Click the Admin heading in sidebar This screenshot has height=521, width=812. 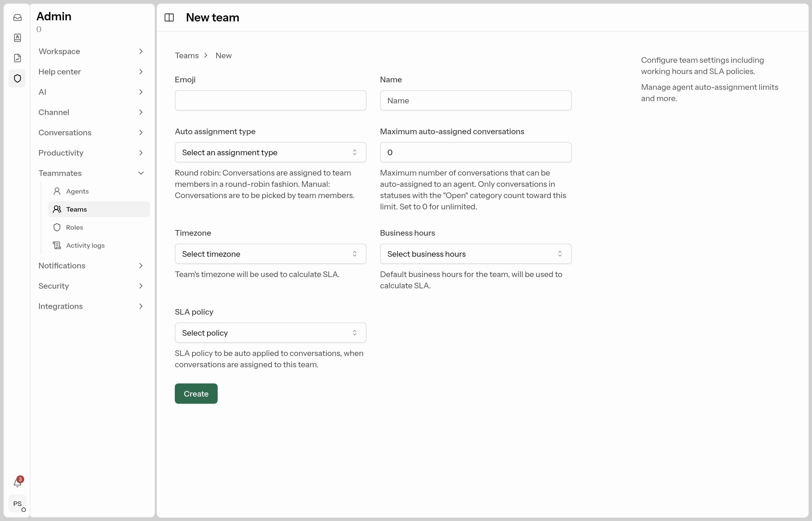point(54,17)
